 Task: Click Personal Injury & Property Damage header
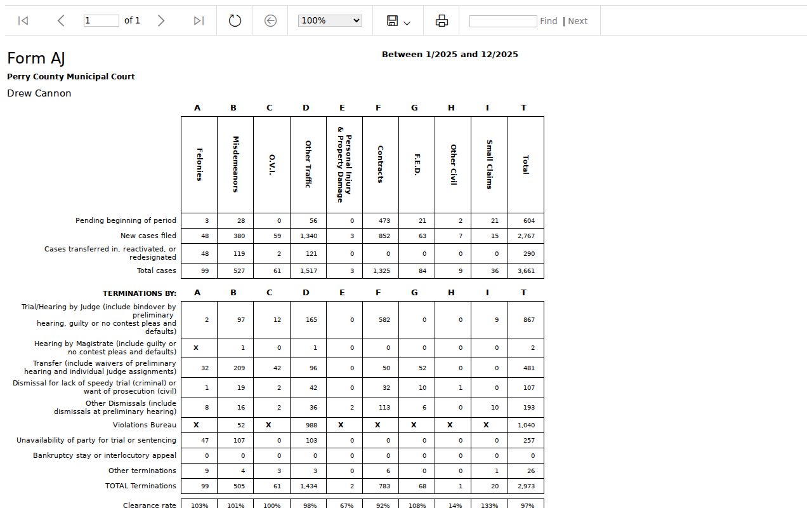pos(344,165)
